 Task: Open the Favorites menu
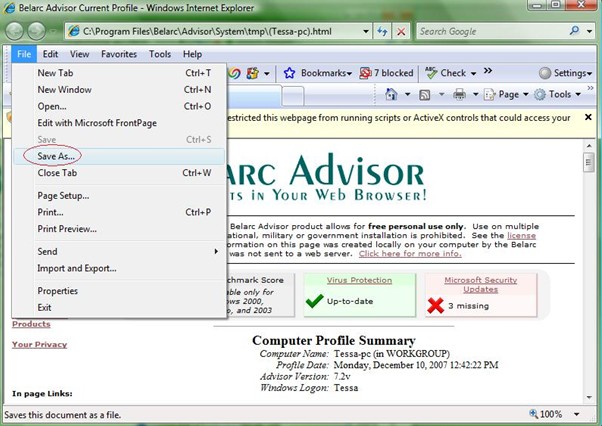click(119, 54)
